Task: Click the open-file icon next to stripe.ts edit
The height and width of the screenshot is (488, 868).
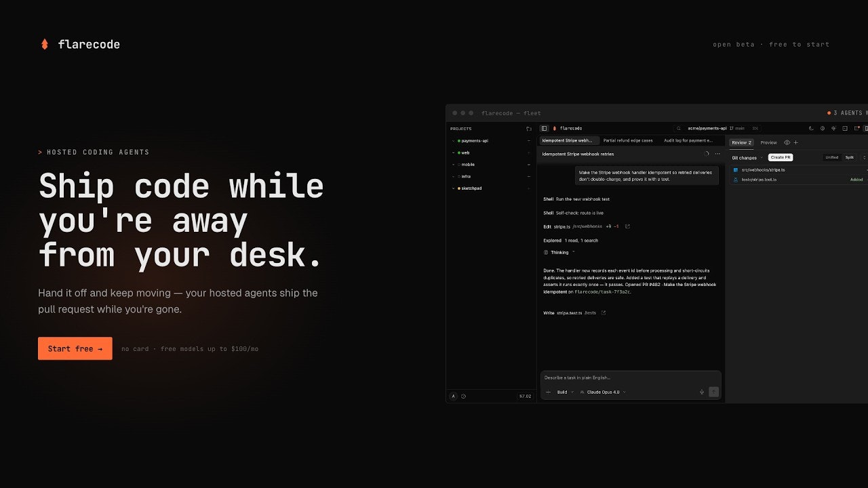Action: pos(627,226)
